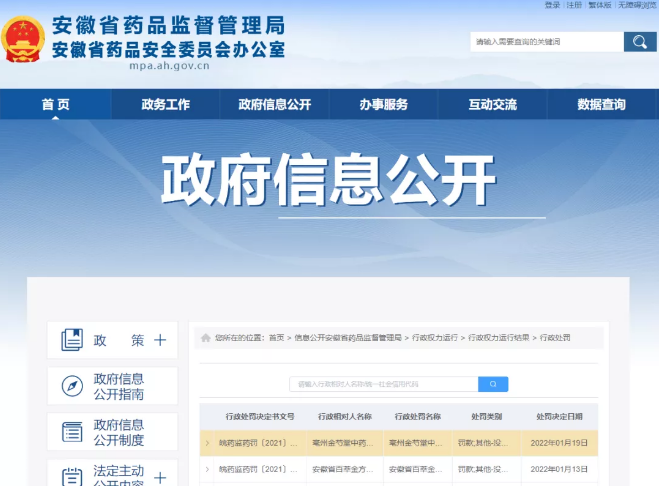The height and width of the screenshot is (487, 660).
Task: Go to 政务工作 in the navigation bar
Action: (x=166, y=105)
